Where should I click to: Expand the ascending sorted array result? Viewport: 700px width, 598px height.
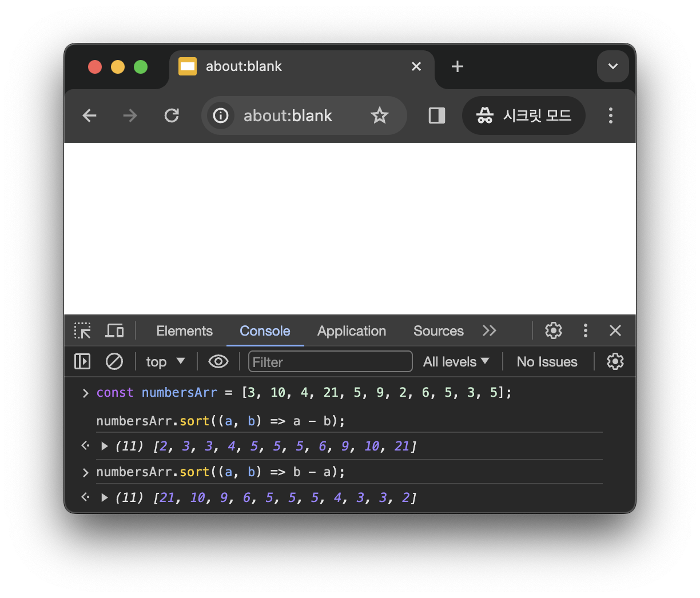pos(105,446)
